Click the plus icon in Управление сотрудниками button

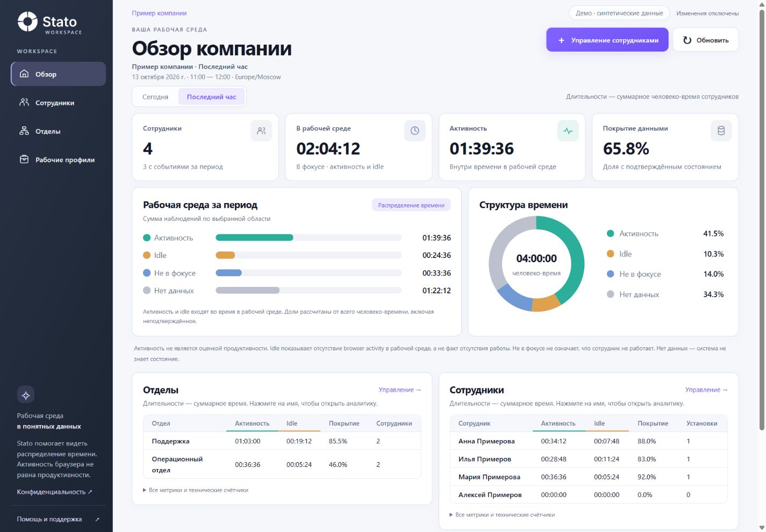pos(561,40)
